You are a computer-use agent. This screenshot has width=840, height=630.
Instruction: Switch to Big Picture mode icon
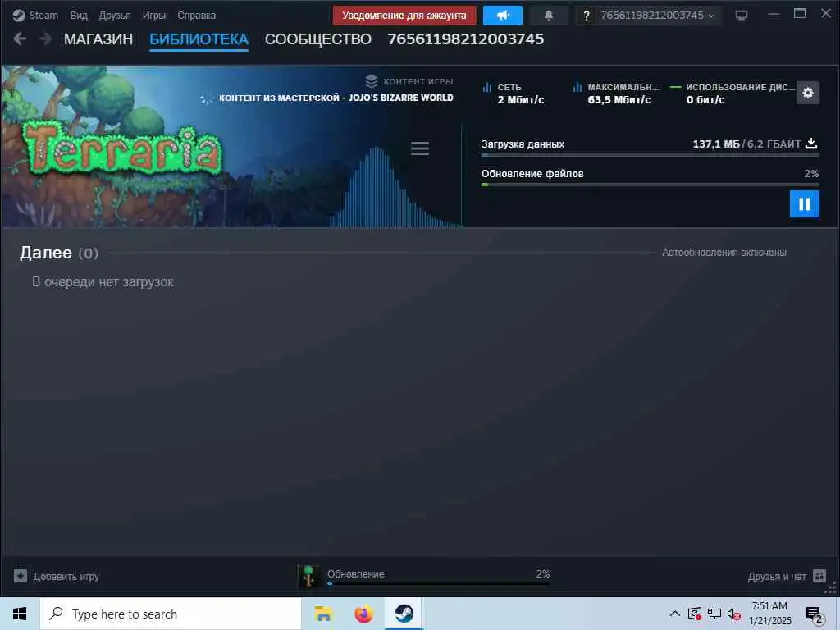pyautogui.click(x=741, y=16)
